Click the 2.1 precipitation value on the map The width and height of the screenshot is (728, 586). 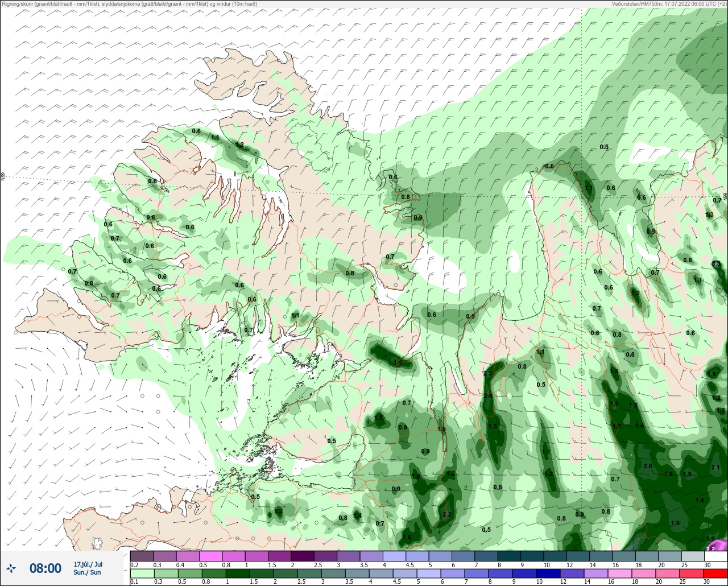pyautogui.click(x=715, y=467)
